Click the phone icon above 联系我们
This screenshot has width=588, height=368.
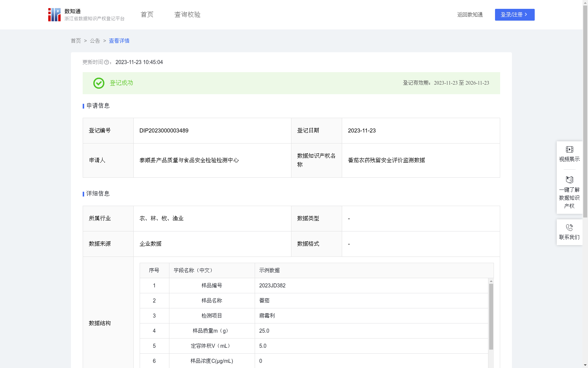(569, 228)
